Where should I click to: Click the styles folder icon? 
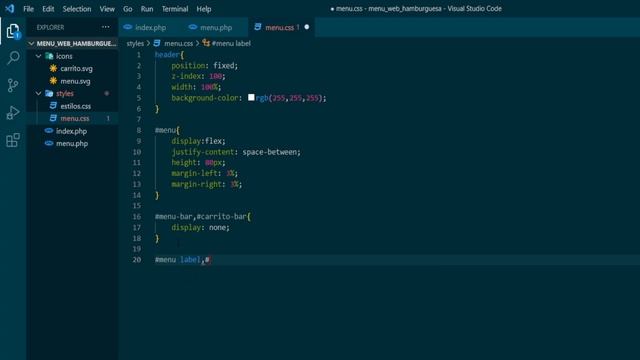pyautogui.click(x=49, y=93)
